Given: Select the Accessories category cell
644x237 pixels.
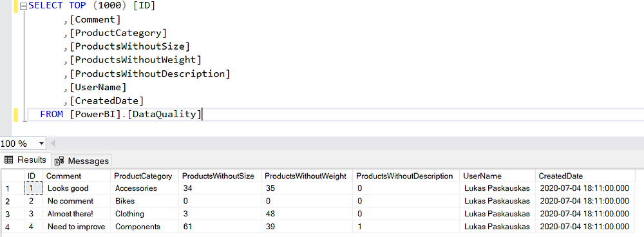Looking at the screenshot, I should [x=144, y=189].
